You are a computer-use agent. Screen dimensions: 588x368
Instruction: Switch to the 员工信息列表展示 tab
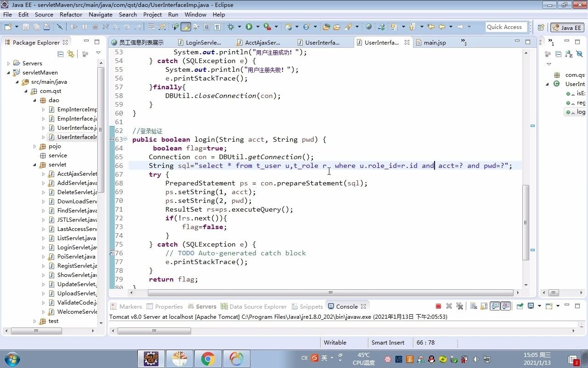137,42
